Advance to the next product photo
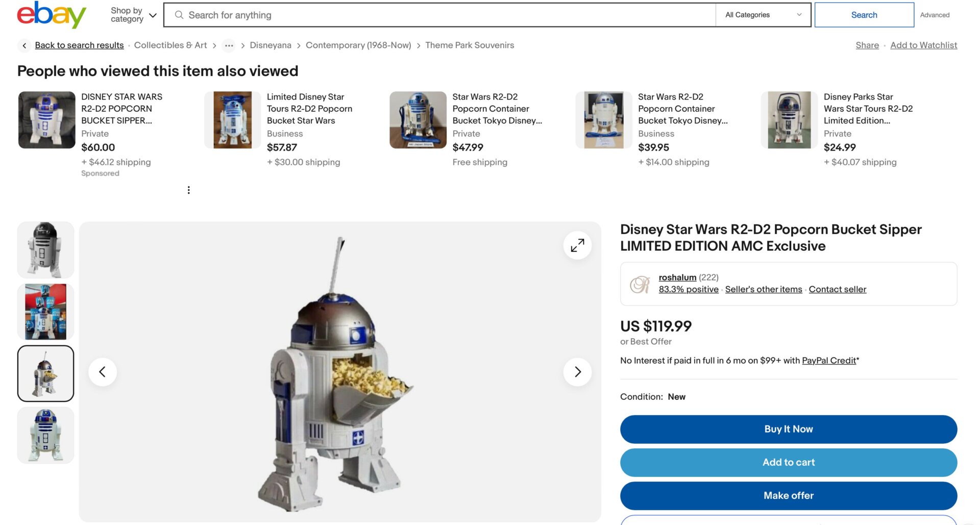 [577, 372]
